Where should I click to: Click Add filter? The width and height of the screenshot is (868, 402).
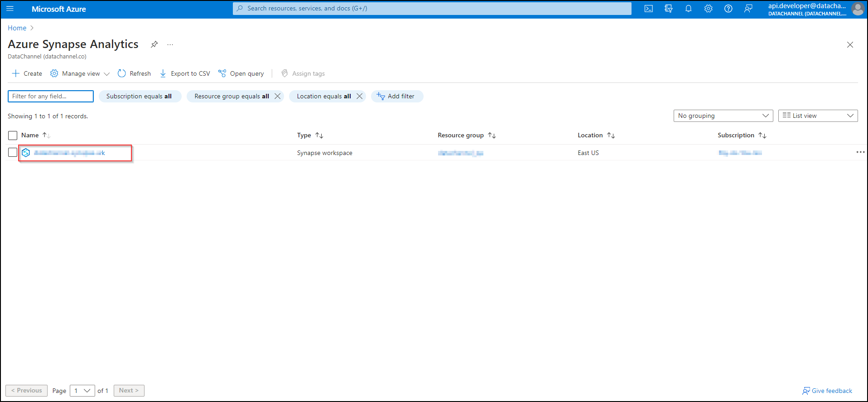click(397, 96)
